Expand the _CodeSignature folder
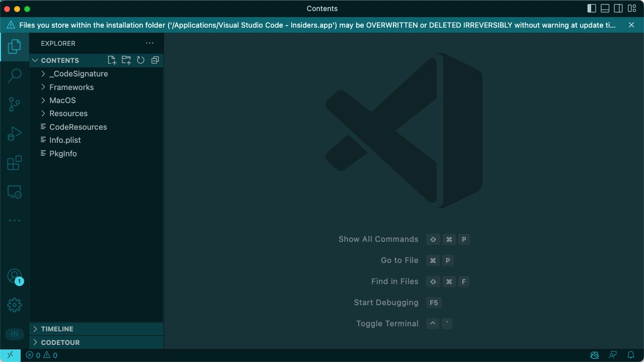Image resolution: width=644 pixels, height=362 pixels. point(96,74)
